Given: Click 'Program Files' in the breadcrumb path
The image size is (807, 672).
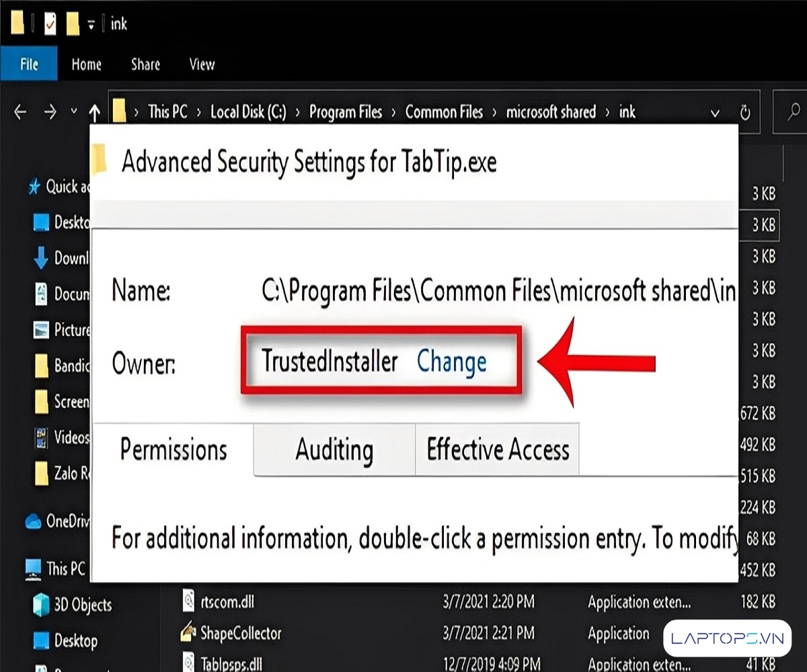Looking at the screenshot, I should click(x=345, y=112).
